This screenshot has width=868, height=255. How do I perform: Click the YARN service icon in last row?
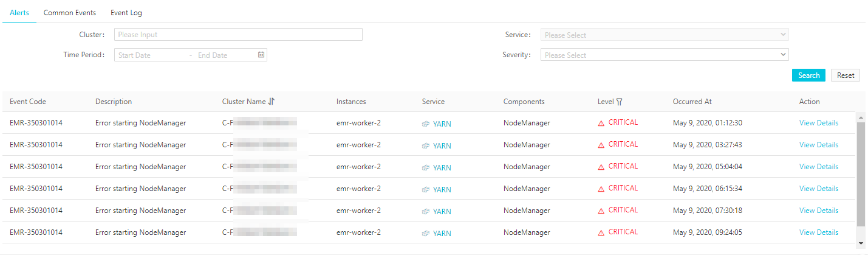(x=426, y=233)
